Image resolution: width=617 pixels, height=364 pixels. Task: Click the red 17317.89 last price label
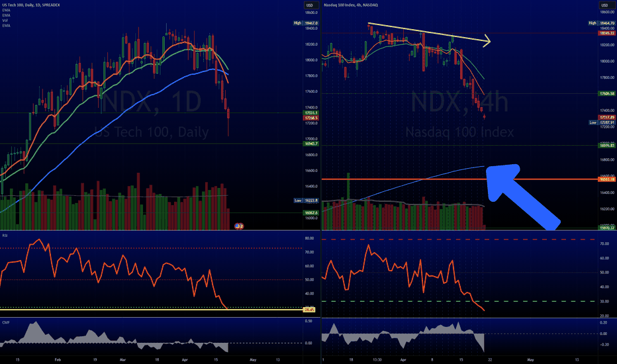point(606,117)
